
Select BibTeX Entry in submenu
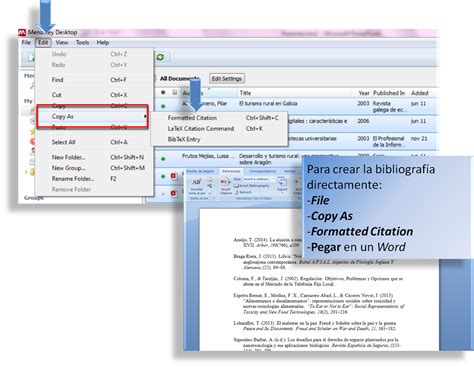[219, 139]
